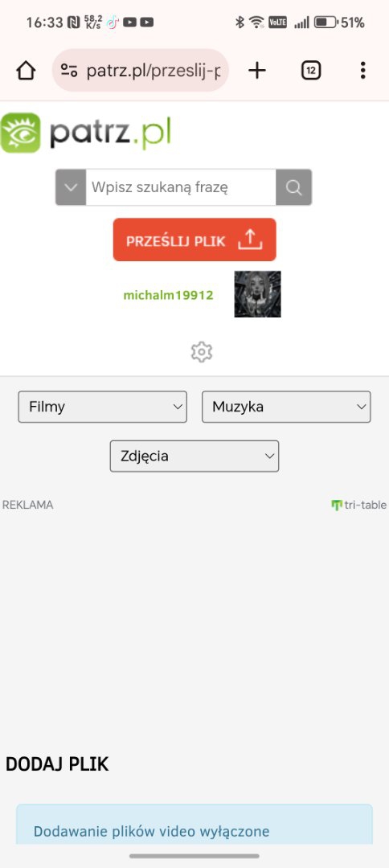Click the REKLAMA label
This screenshot has width=389, height=868.
(27, 505)
